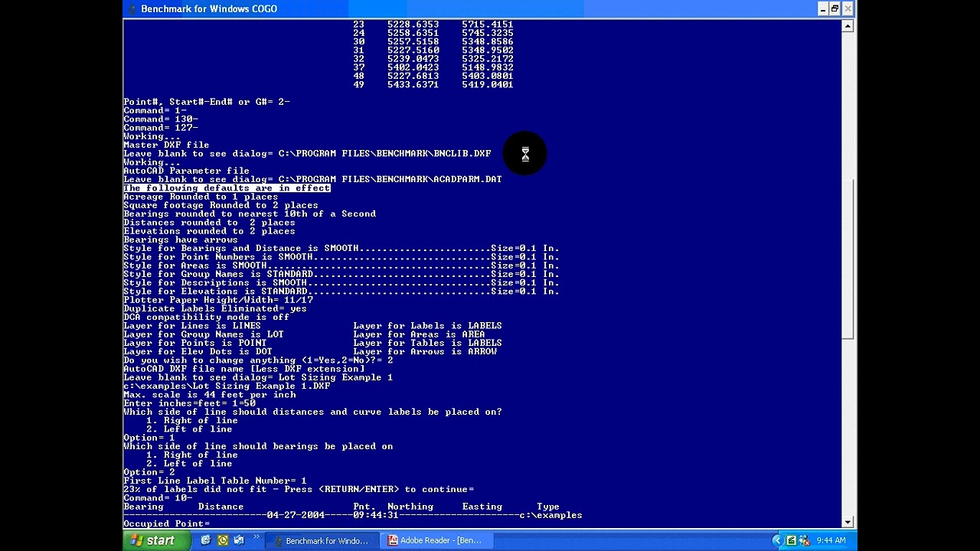Click BNCLIB.DXF master file path line
980x551 pixels.
307,154
